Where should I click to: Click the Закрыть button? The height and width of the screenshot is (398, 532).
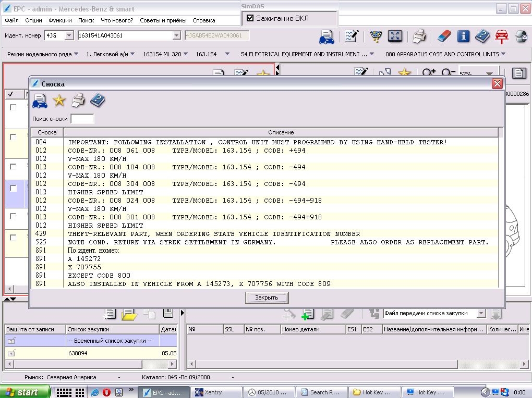tap(267, 297)
